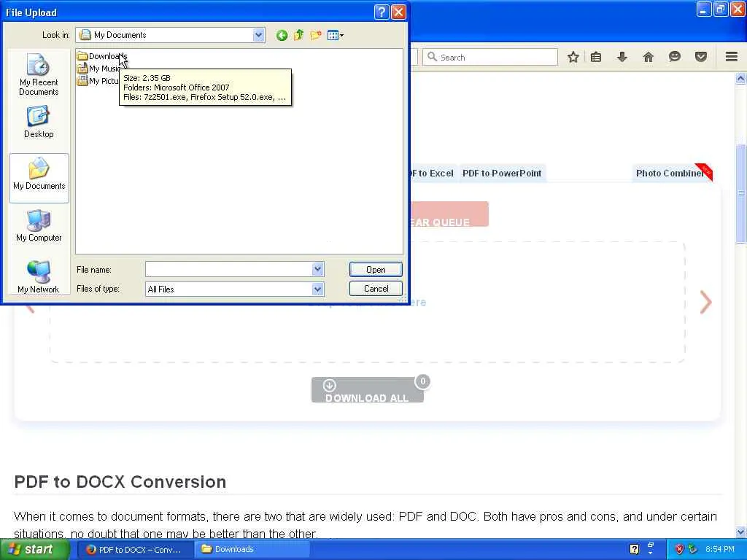Image resolution: width=747 pixels, height=560 pixels.
Task: Create a new folder in the dialog
Action: 315,35
